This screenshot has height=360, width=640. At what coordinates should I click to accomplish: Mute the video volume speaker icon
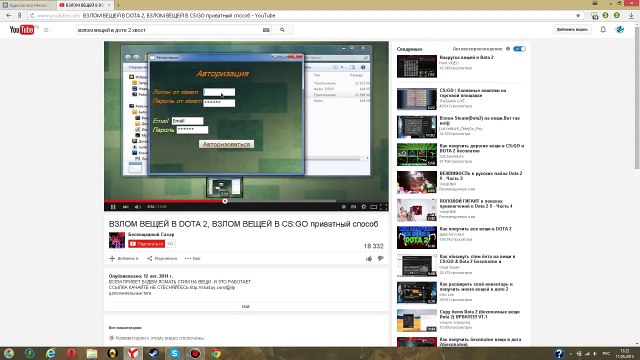coord(138,207)
